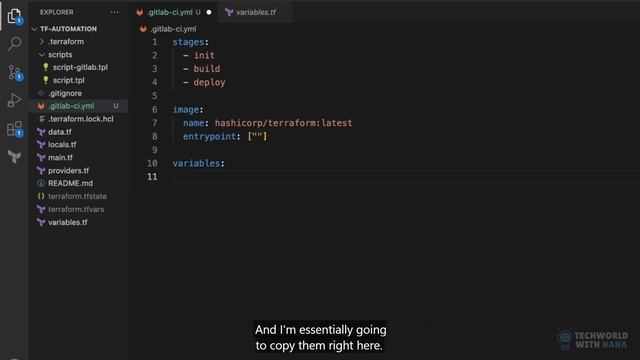
Task: Click the 'build' value on line 3
Action: click(x=207, y=69)
